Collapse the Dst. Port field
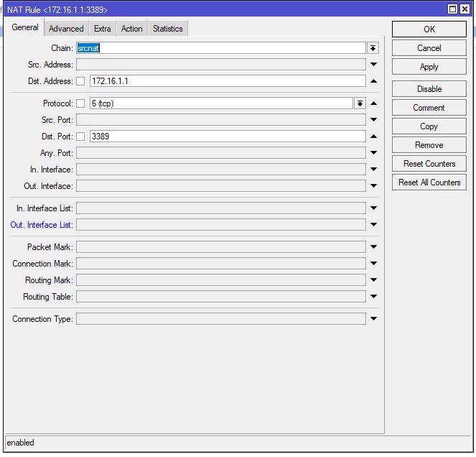476x457 pixels. point(374,137)
